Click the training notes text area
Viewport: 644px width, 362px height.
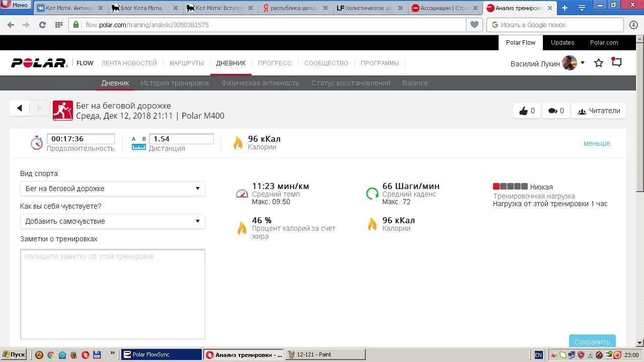(x=112, y=294)
